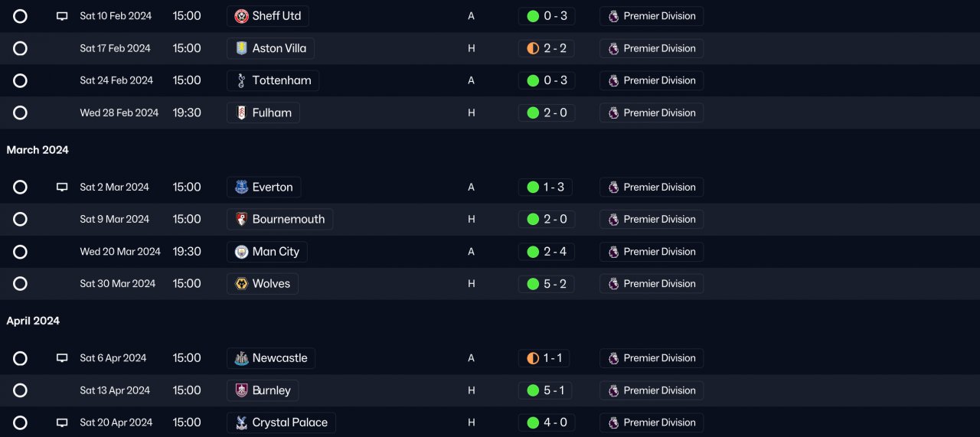Select the radio circle for Fulham fixture
Viewport: 980px width, 437px height.
click(x=21, y=113)
